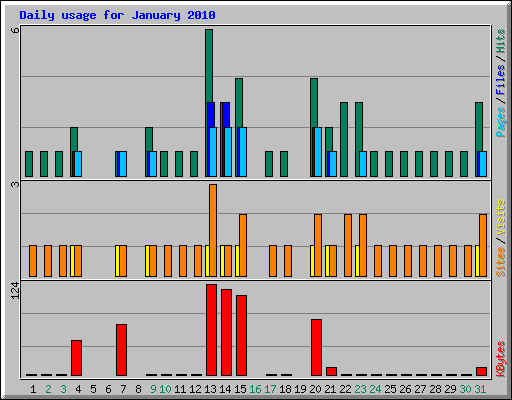
Task: Click day label 6 on x-axis
Action: pos(108,389)
